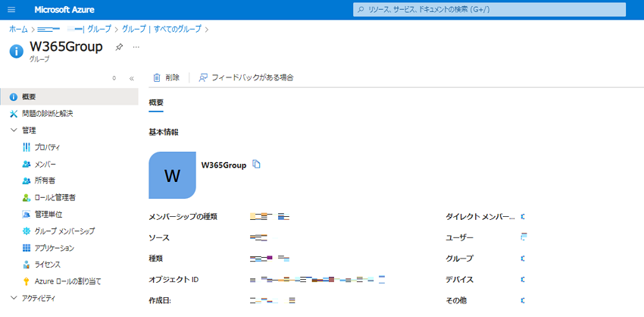Image resolution: width=644 pixels, height=317 pixels.
Task: Delete the group with 削除 button
Action: [167, 77]
